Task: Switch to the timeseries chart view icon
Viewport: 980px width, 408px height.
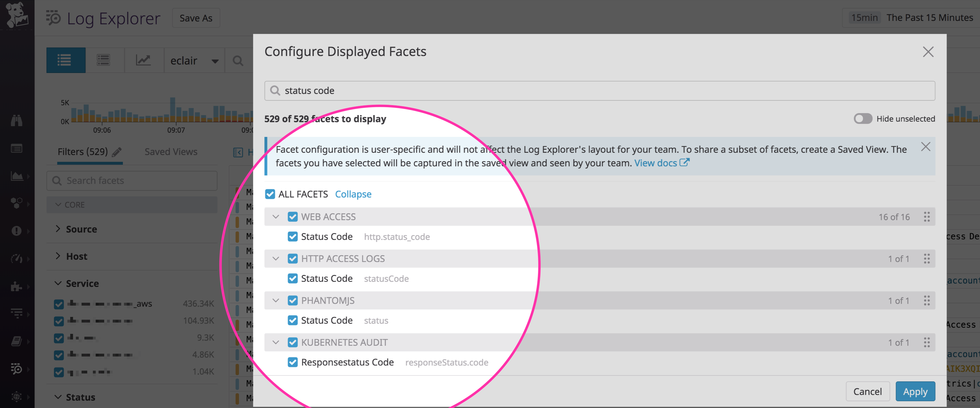Action: click(x=144, y=60)
